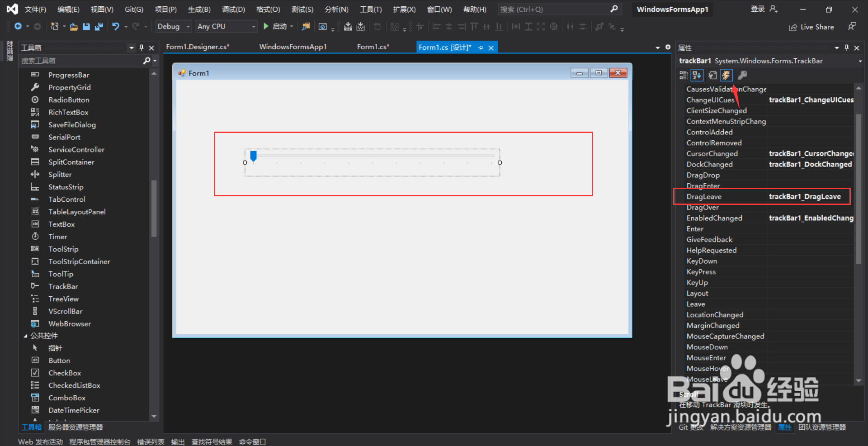
Task: Toggle events view lightning bolt icon
Action: (726, 75)
